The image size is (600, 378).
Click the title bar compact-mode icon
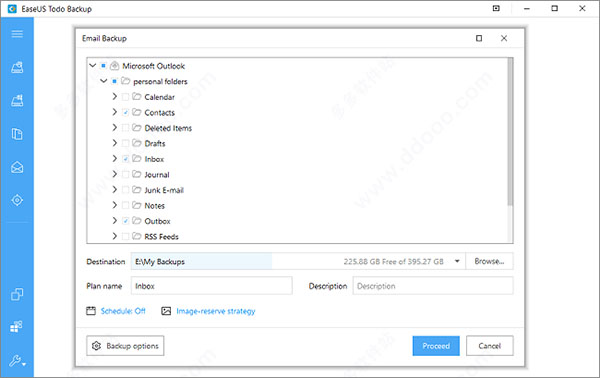[496, 8]
